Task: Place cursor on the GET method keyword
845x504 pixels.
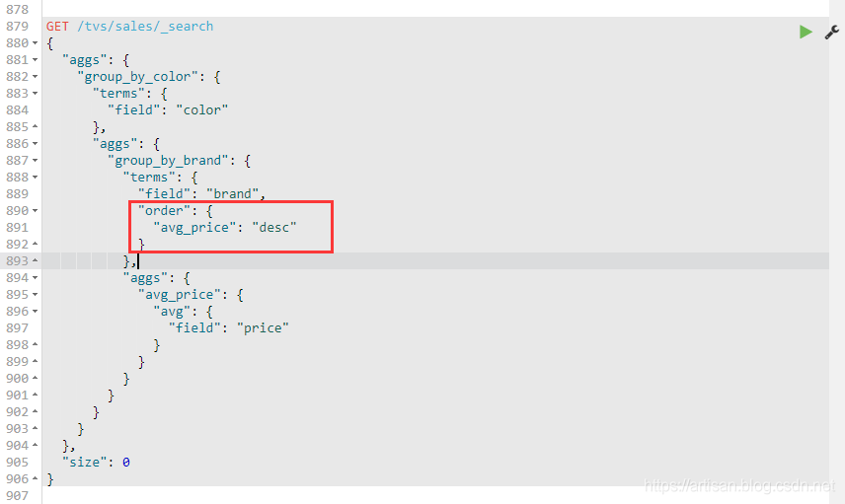Action: point(57,27)
